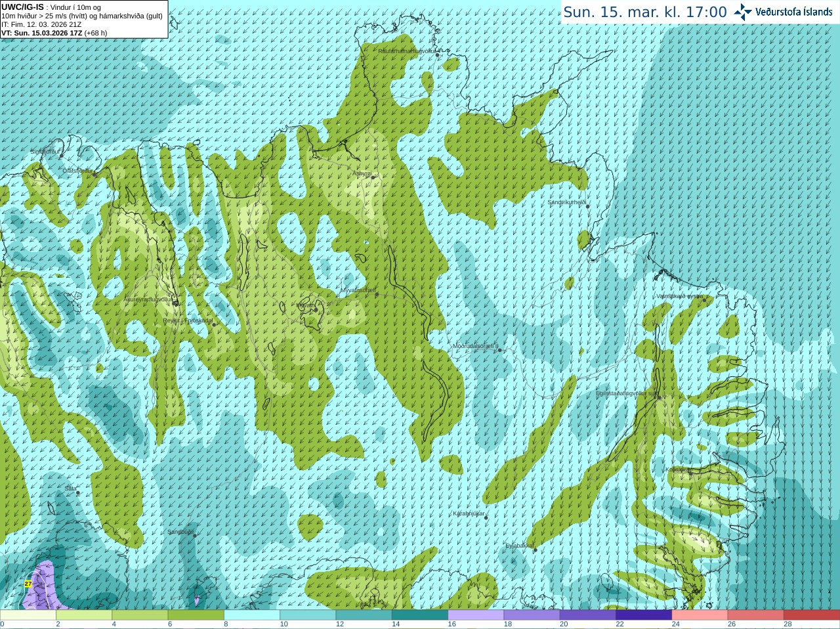Viewport: 840px width, 629px height.
Task: Click the legend value '12'
Action: click(x=340, y=624)
